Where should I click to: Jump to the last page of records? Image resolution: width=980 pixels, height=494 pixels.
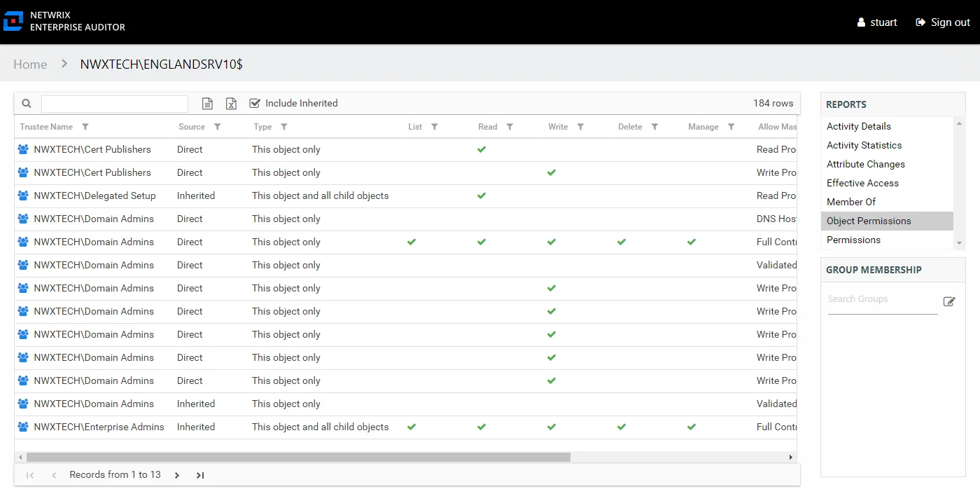point(200,475)
